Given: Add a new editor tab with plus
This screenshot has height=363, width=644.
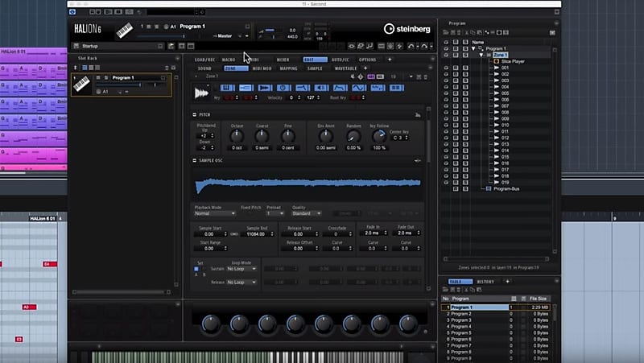Looking at the screenshot, I should (x=390, y=60).
